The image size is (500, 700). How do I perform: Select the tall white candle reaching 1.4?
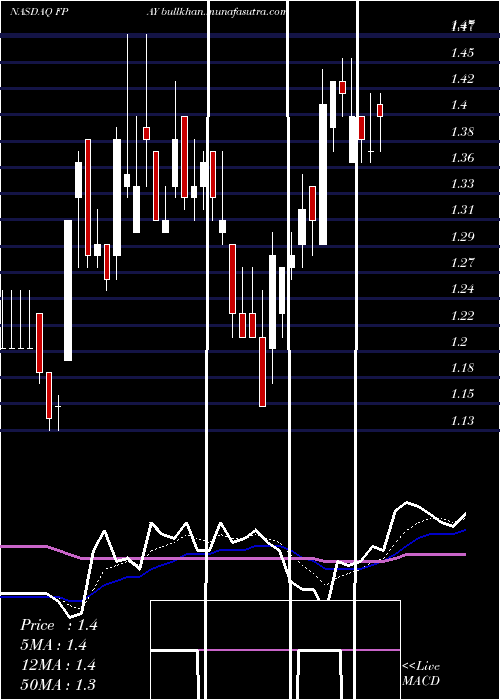click(x=323, y=174)
